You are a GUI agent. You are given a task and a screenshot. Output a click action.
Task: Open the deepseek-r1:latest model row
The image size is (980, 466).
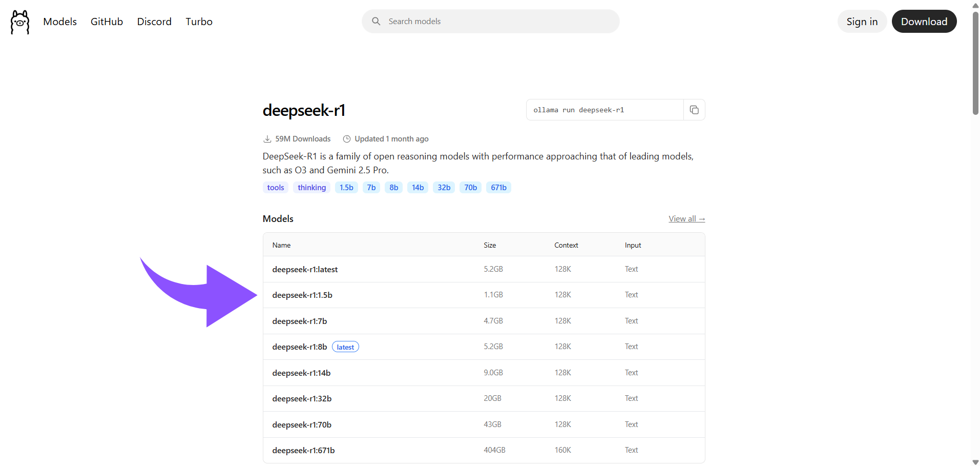tap(484, 269)
